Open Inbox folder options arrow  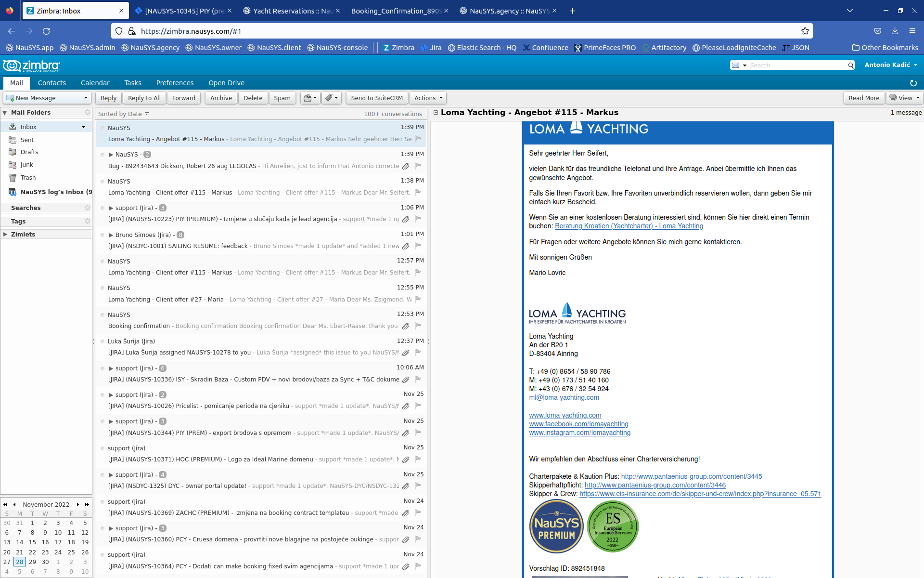pyautogui.click(x=83, y=127)
